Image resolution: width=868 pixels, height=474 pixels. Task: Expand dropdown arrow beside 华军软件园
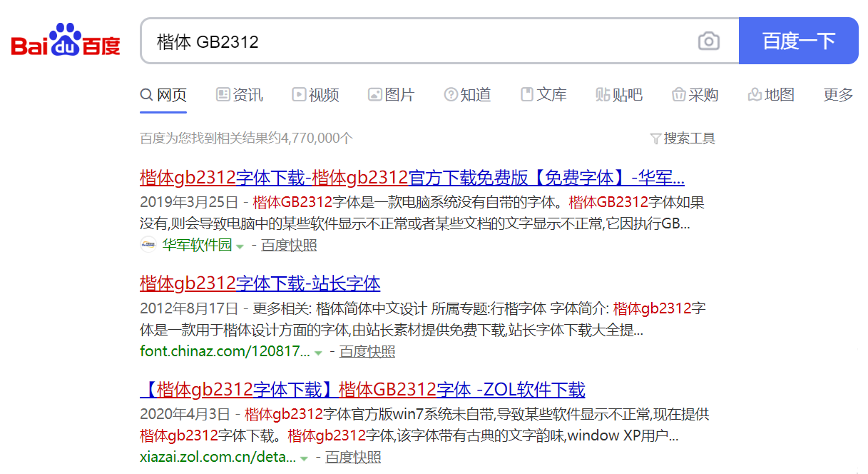[x=240, y=246]
